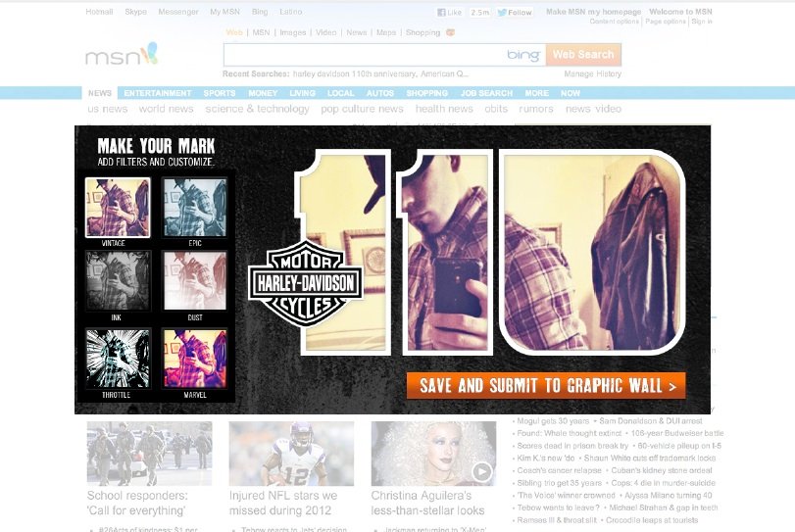The image size is (795, 532).
Task: Select the Video search scope
Action: 325,32
